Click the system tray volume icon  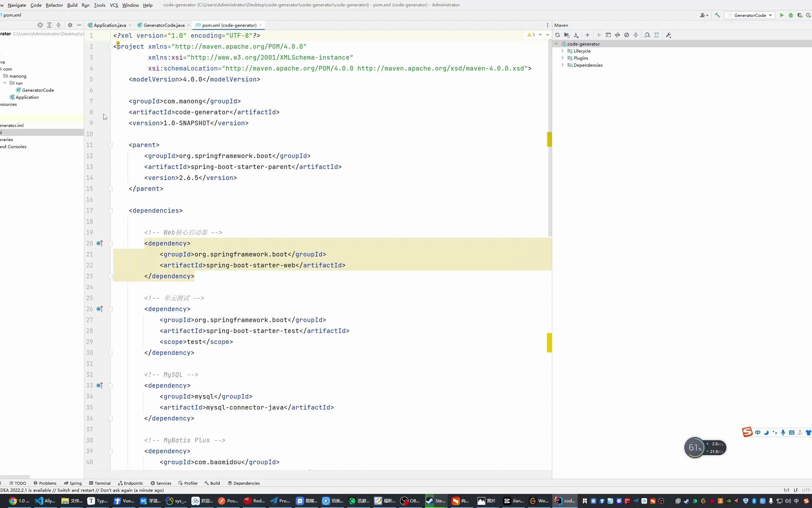coord(788,501)
